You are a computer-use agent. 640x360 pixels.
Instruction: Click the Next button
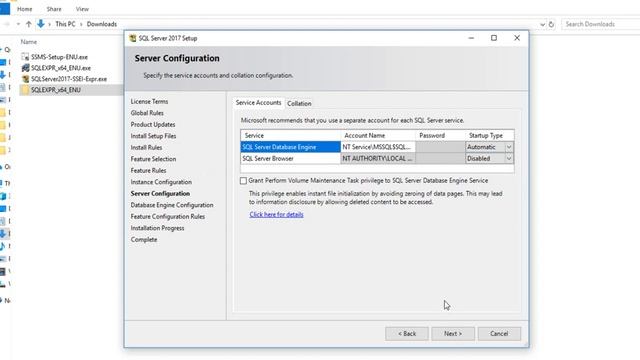pos(453,334)
